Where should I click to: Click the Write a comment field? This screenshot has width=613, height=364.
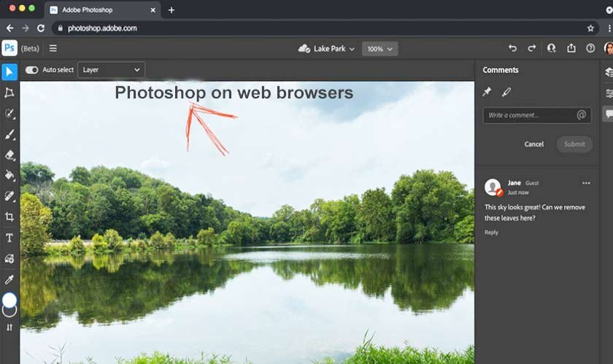click(537, 115)
